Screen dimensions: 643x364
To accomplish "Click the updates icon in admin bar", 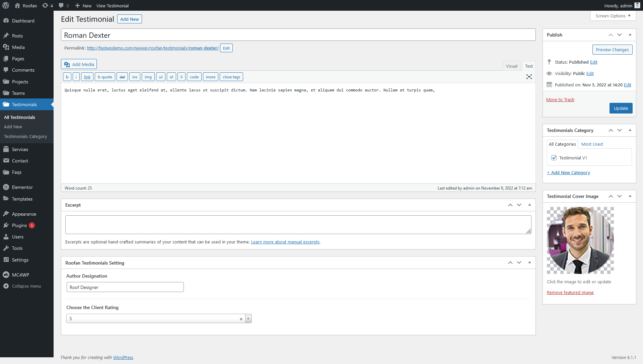I will pos(45,5).
